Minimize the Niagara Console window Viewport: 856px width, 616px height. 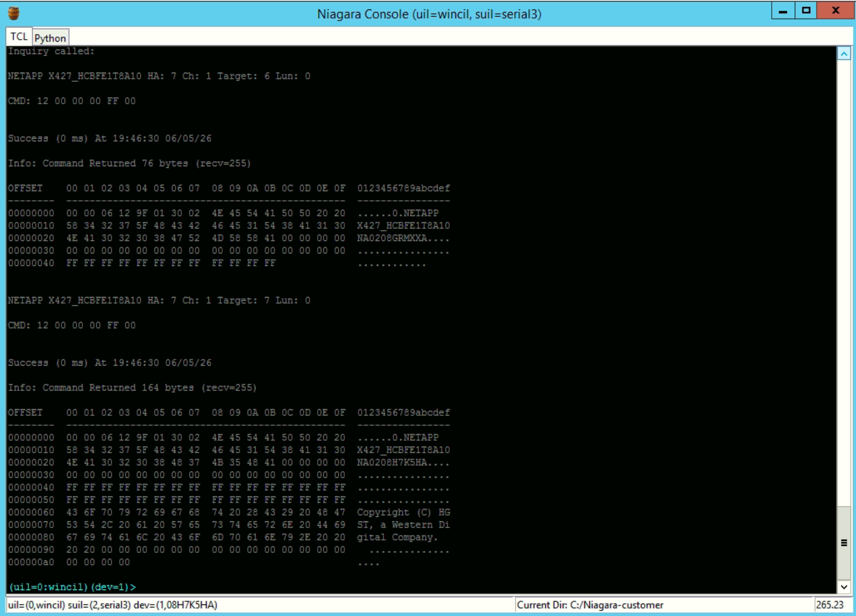coord(783,11)
